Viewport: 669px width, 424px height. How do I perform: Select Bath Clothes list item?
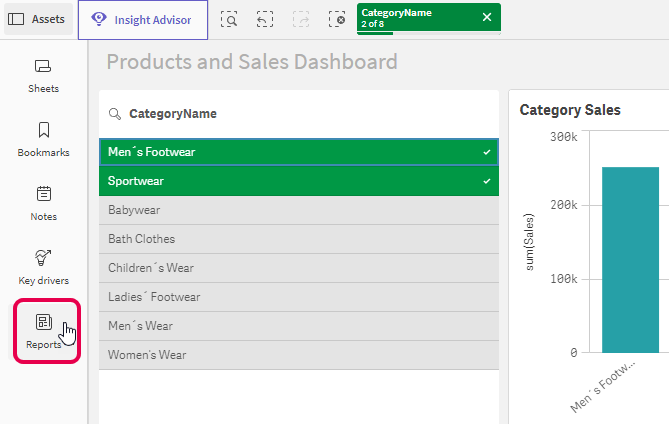coord(298,239)
